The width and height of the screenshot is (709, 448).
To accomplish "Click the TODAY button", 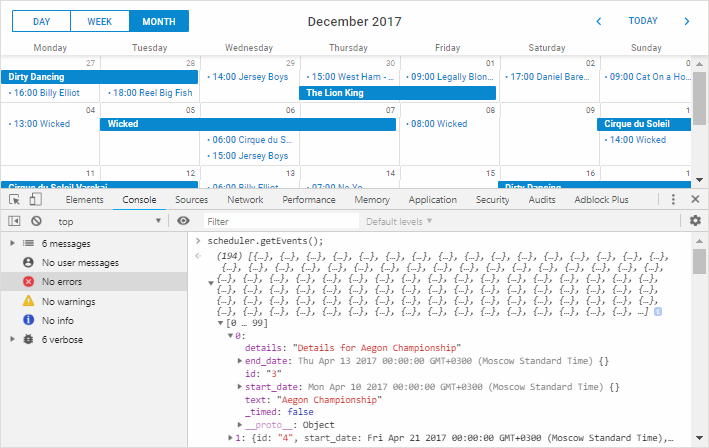I will (x=643, y=21).
